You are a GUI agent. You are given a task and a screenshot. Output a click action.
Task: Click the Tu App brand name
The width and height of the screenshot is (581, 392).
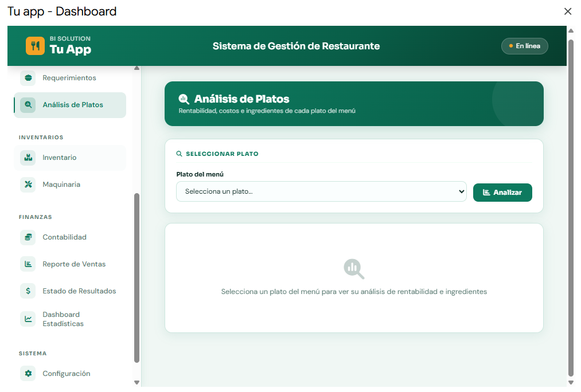[x=71, y=49]
